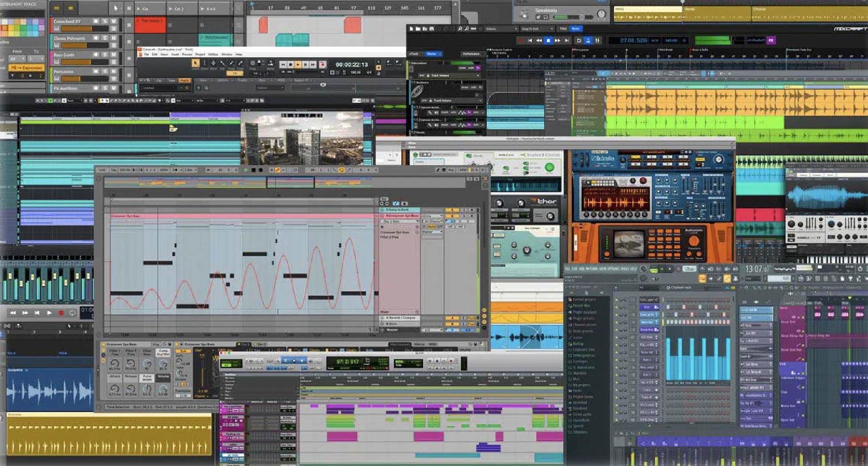The image size is (868, 466).
Task: Click Play in Ableton Live's transport
Action: pos(247,170)
